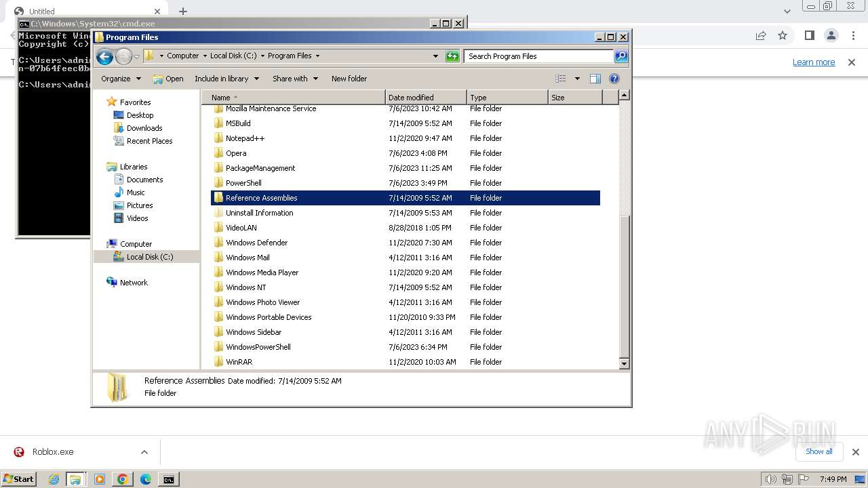Screen dimensions: 868x488
Task: Open Explorer help question mark icon
Action: coord(614,79)
